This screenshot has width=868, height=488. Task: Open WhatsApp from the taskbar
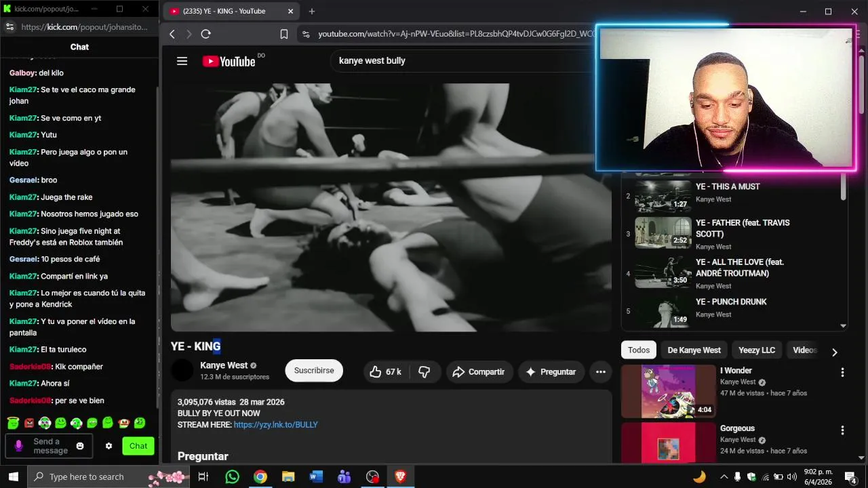point(233,476)
